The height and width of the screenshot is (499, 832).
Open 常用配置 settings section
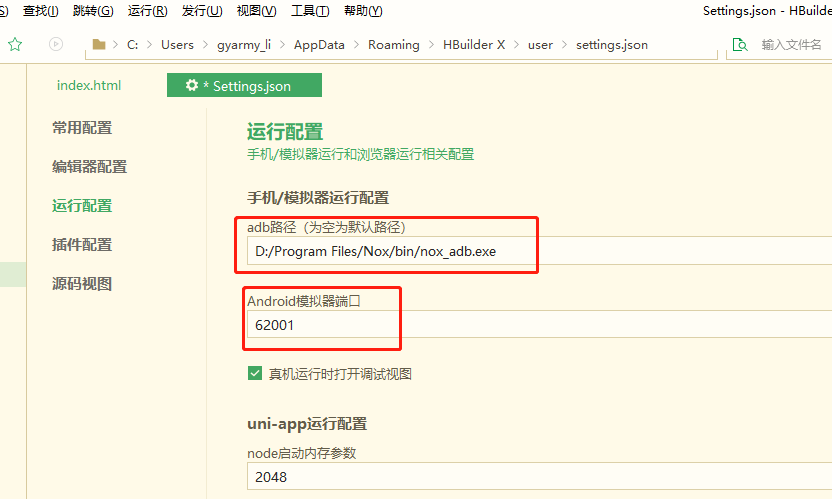82,128
